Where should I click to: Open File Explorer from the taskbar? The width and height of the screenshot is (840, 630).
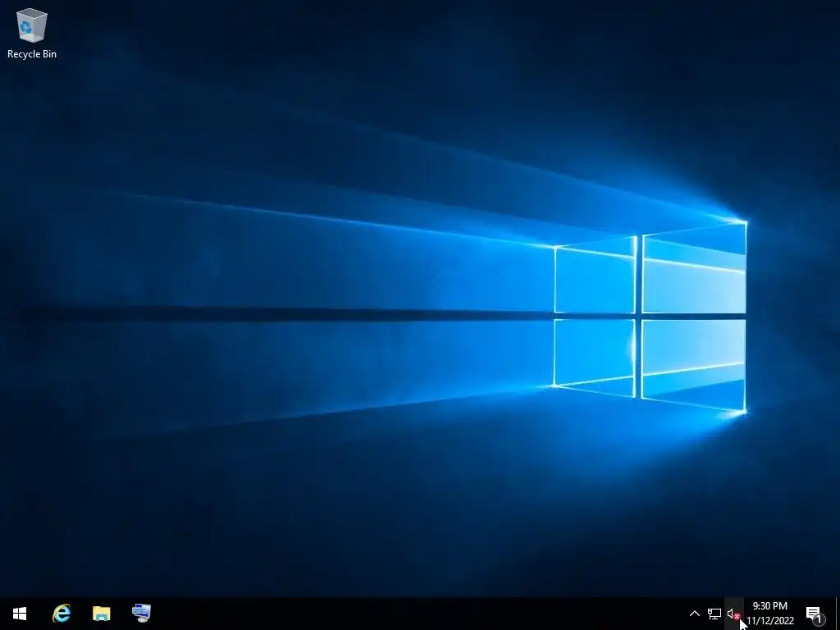coord(101,614)
